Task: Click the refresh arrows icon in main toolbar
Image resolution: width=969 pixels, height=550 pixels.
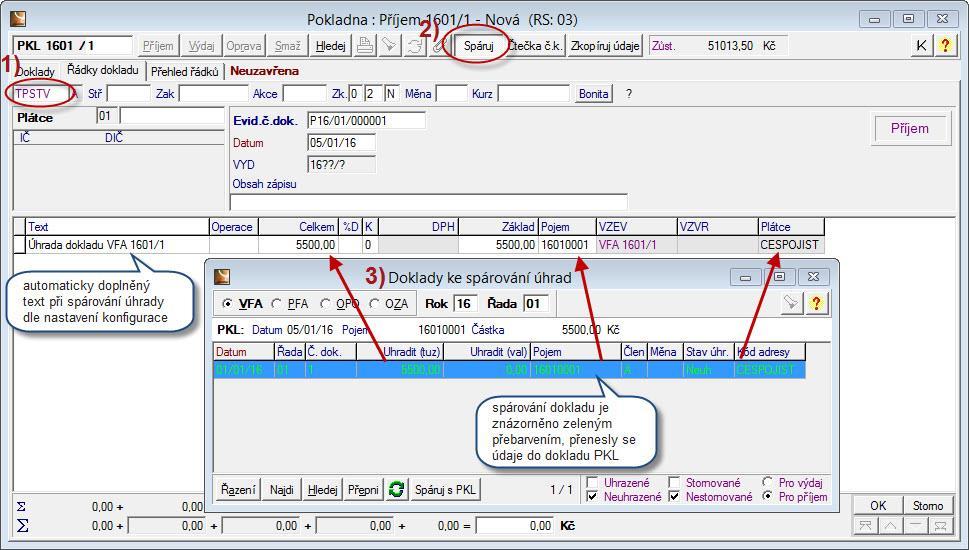Action: coord(415,46)
